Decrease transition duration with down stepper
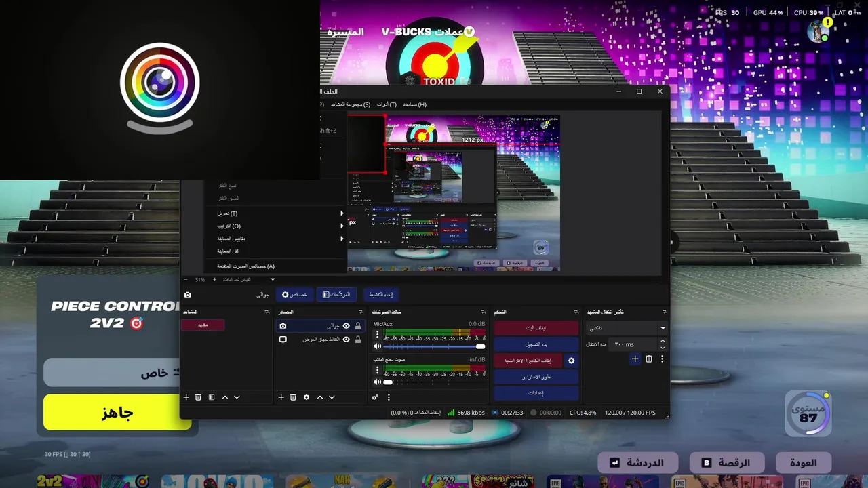 [663, 348]
